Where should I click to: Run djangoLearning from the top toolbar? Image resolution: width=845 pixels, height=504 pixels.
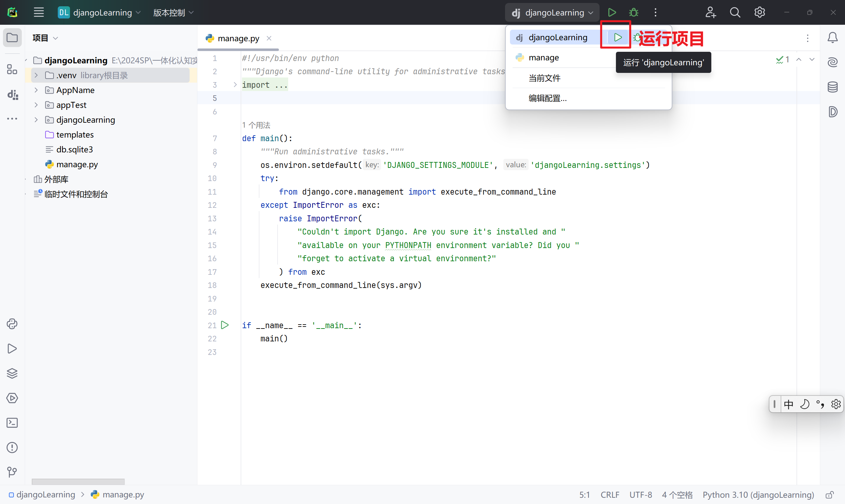(612, 13)
